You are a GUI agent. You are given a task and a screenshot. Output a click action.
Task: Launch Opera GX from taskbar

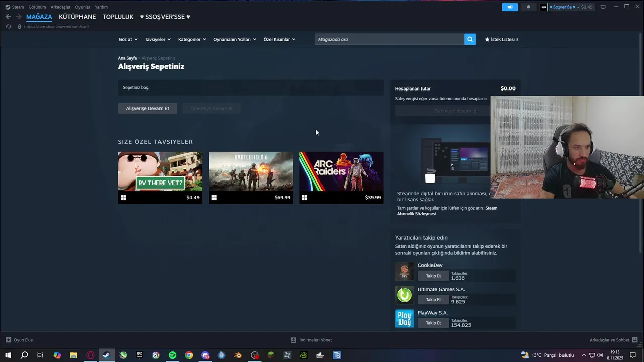pos(90,355)
